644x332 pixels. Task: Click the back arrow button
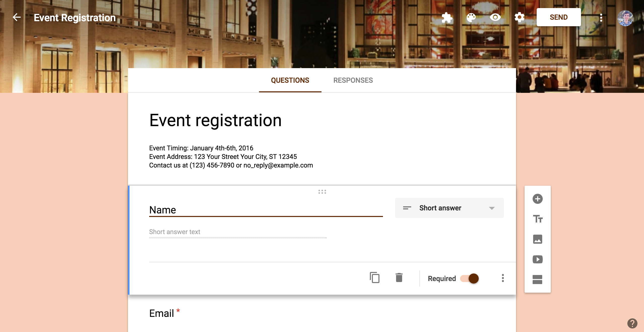(16, 17)
